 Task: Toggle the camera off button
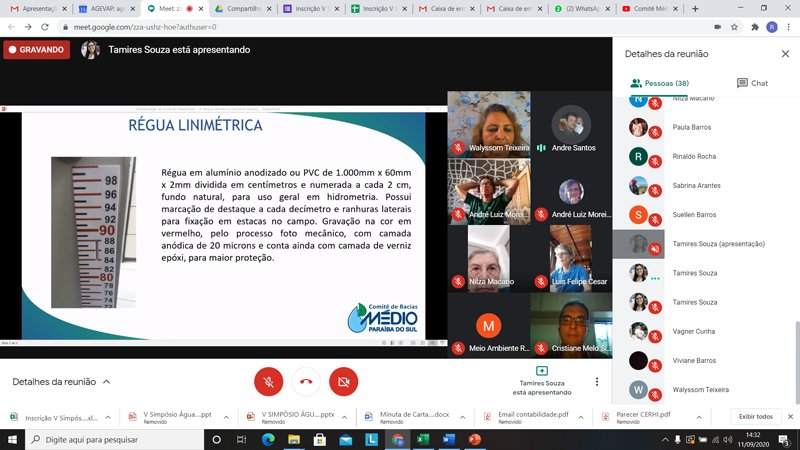coord(344,381)
